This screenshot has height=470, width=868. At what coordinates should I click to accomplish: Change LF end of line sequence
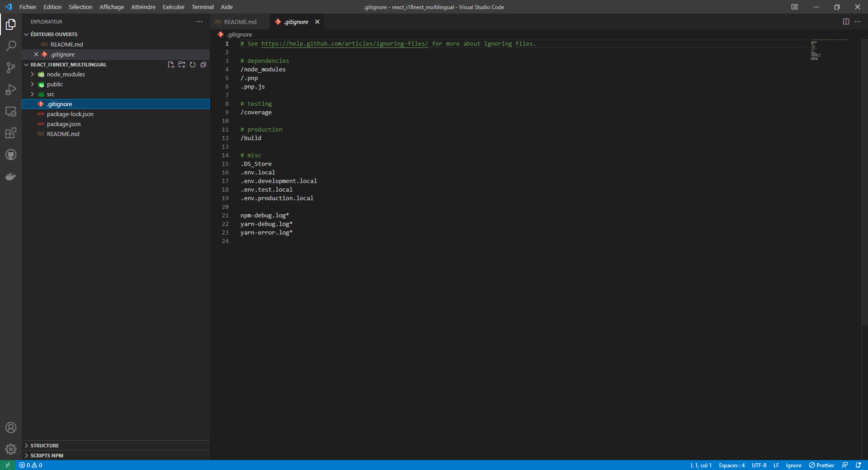(776, 465)
